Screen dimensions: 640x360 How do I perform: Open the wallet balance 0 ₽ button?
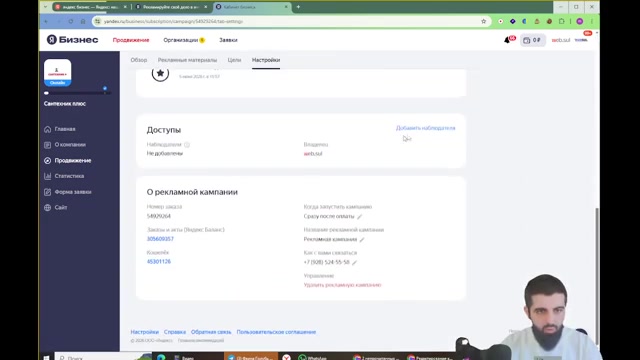click(x=533, y=40)
